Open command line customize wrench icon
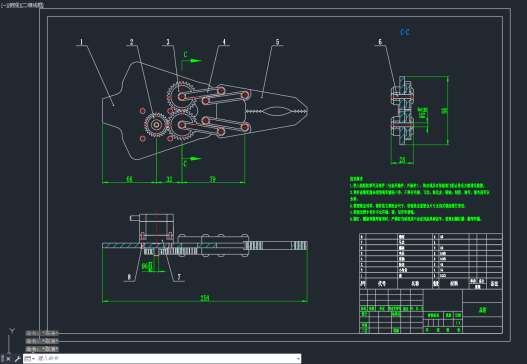527x364 pixels. pyautogui.click(x=17, y=359)
